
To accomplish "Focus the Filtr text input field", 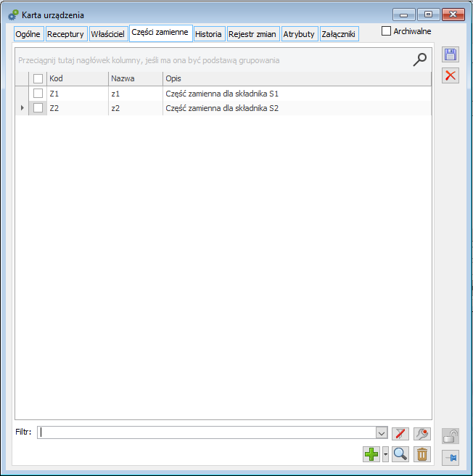I will (x=207, y=432).
